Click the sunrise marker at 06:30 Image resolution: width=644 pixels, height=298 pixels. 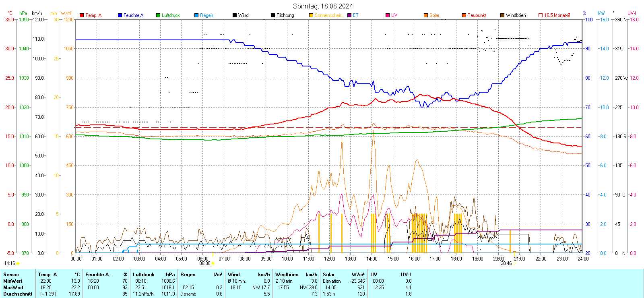[x=213, y=263]
